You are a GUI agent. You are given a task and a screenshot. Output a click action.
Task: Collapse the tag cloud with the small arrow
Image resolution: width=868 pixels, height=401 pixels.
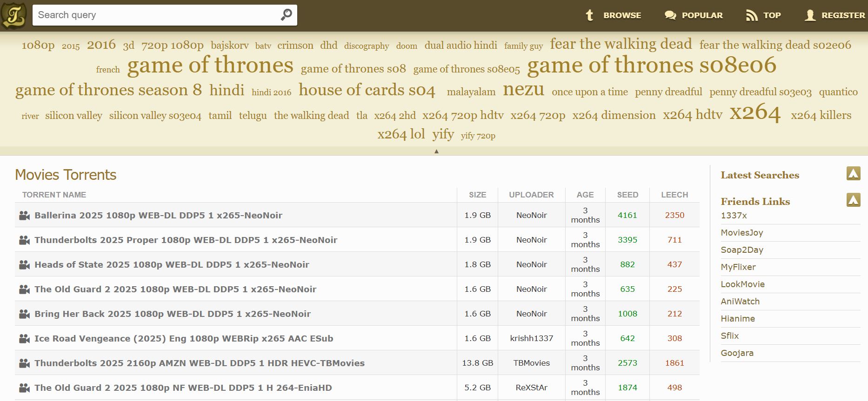[436, 151]
